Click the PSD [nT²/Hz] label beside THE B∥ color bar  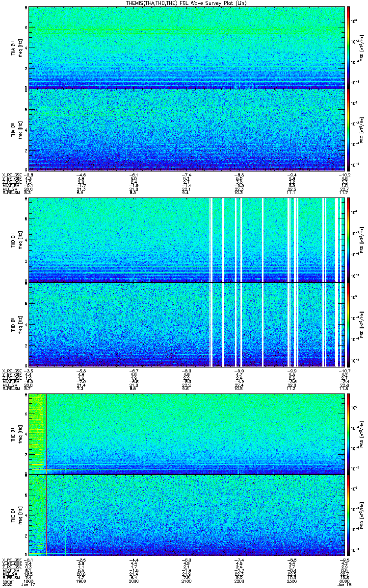pos(361,516)
